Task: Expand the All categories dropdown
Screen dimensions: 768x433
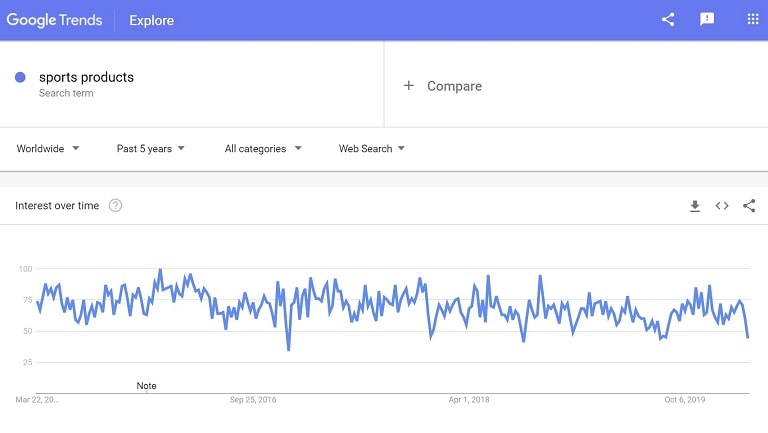Action: point(263,148)
